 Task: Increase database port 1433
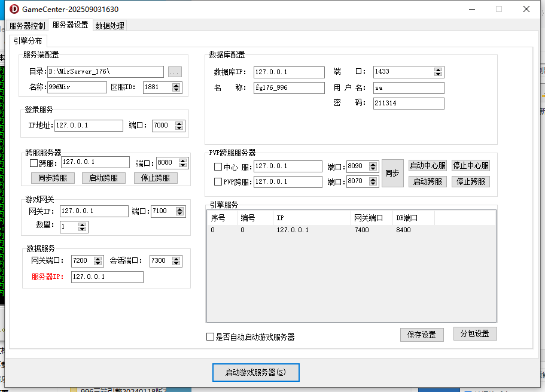click(439, 70)
